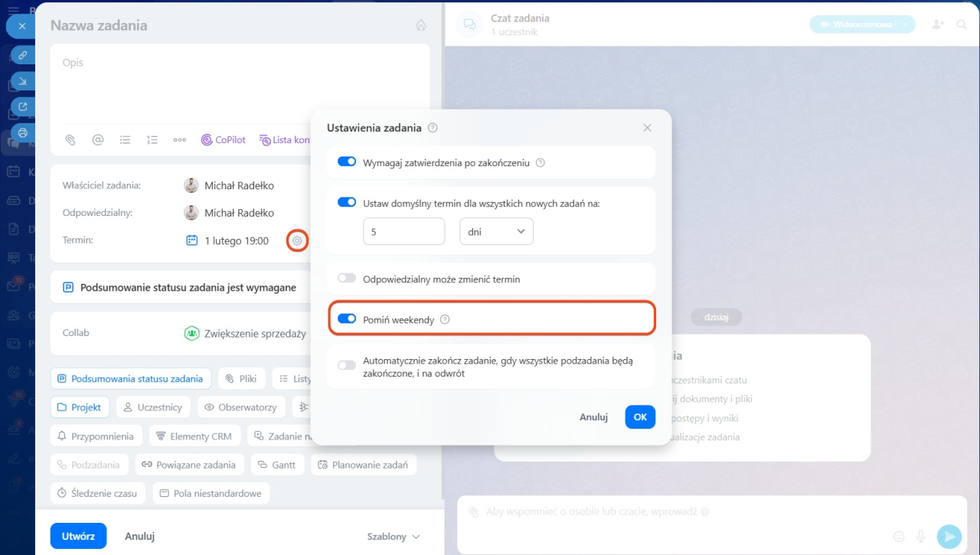This screenshot has width=980, height=555.
Task: Select the 'Gantt' chip
Action: point(277,464)
